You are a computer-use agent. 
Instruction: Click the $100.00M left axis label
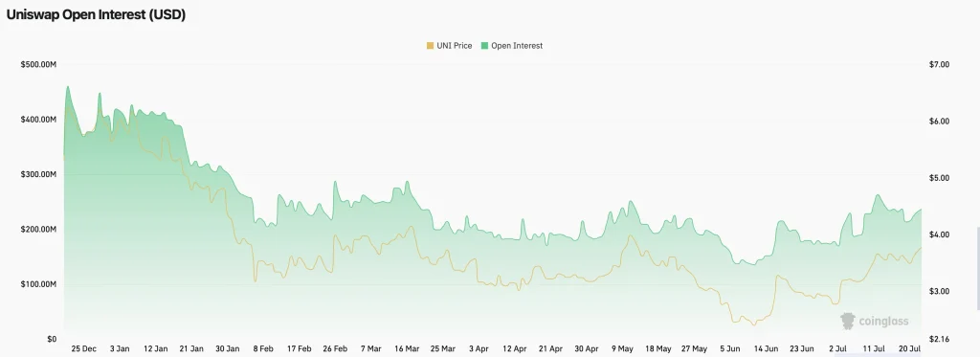(x=39, y=284)
